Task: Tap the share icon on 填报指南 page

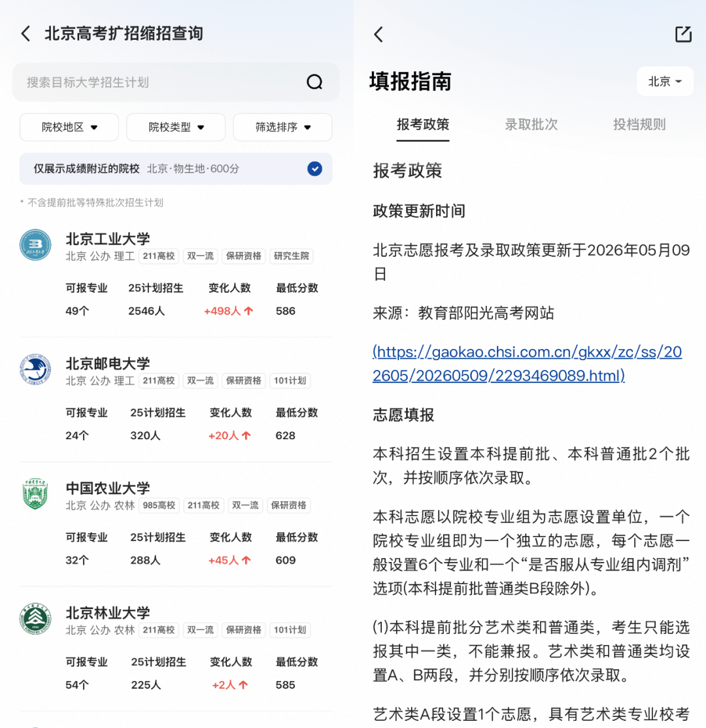Action: [x=683, y=34]
